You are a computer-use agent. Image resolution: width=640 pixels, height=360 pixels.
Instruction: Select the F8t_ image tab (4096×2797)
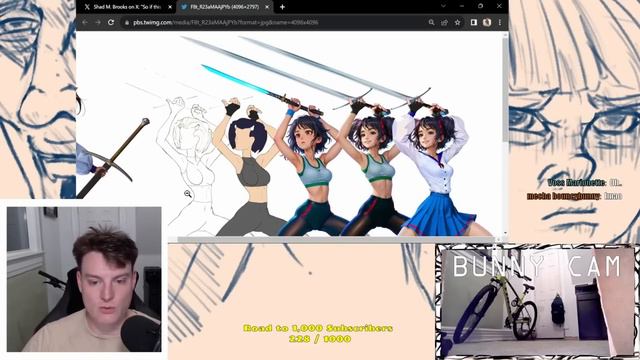point(224,7)
